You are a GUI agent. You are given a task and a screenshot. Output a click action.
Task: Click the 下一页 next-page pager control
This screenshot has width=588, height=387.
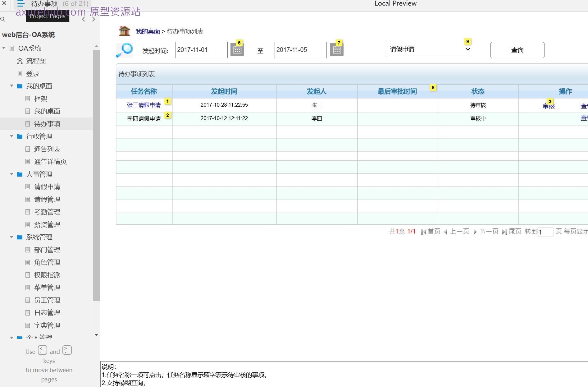coord(486,231)
